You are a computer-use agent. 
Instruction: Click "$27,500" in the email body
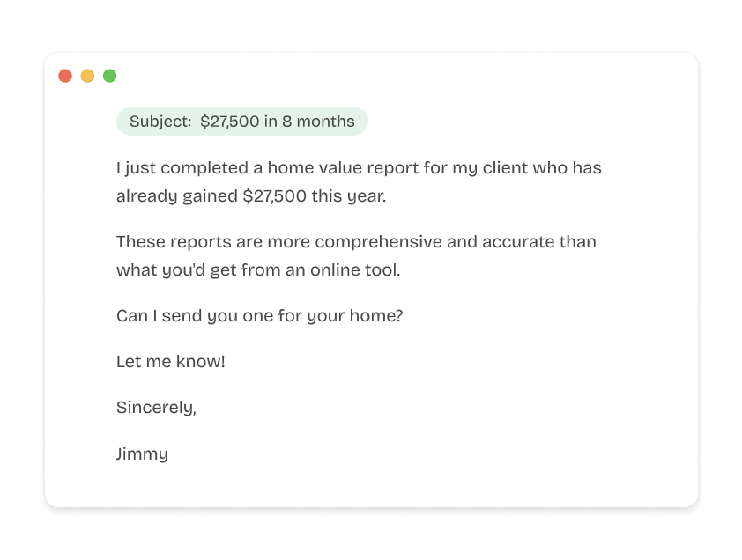pos(274,195)
